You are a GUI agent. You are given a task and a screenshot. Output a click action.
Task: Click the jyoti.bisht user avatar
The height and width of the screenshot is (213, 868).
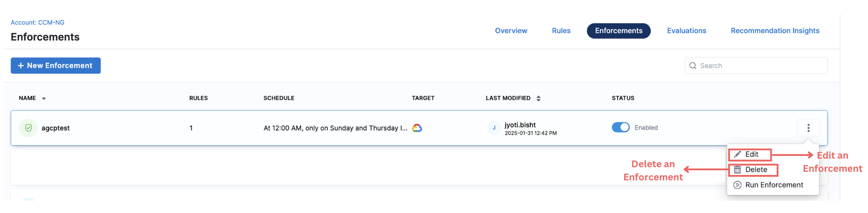click(494, 128)
